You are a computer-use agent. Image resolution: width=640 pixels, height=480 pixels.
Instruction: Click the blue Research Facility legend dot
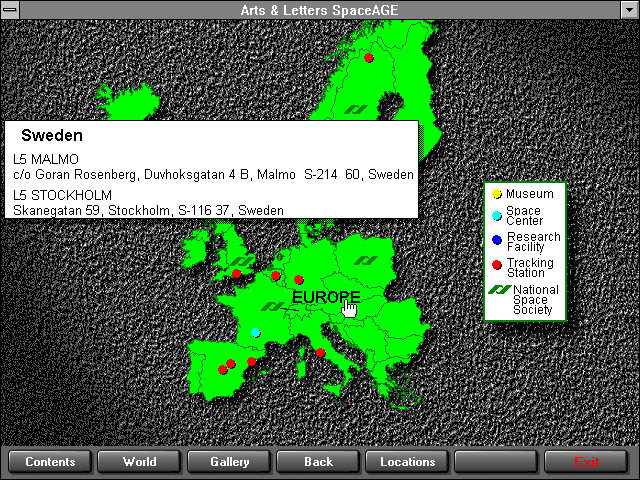tap(497, 240)
